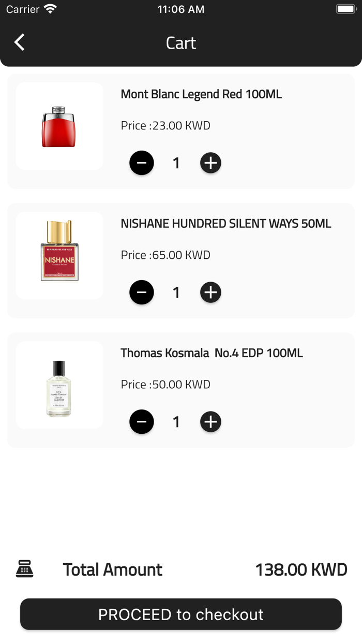
Task: Open the NISHANE perfume product image
Action: (x=59, y=255)
